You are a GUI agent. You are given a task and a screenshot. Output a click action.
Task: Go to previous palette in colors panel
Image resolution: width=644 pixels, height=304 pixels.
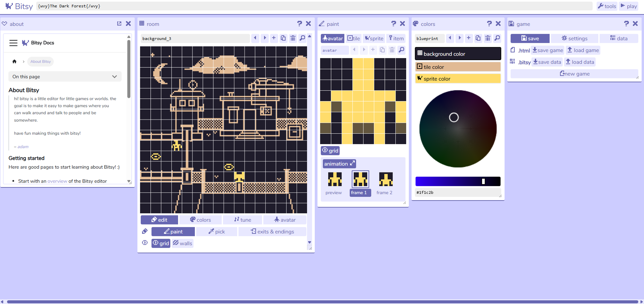click(x=450, y=38)
